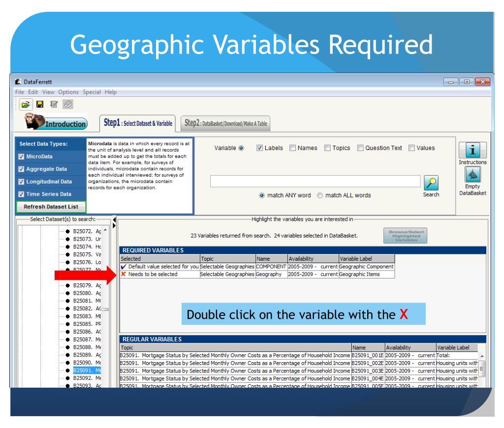
Task: Click the dataset tree scrollbar thumb
Action: tap(105, 309)
